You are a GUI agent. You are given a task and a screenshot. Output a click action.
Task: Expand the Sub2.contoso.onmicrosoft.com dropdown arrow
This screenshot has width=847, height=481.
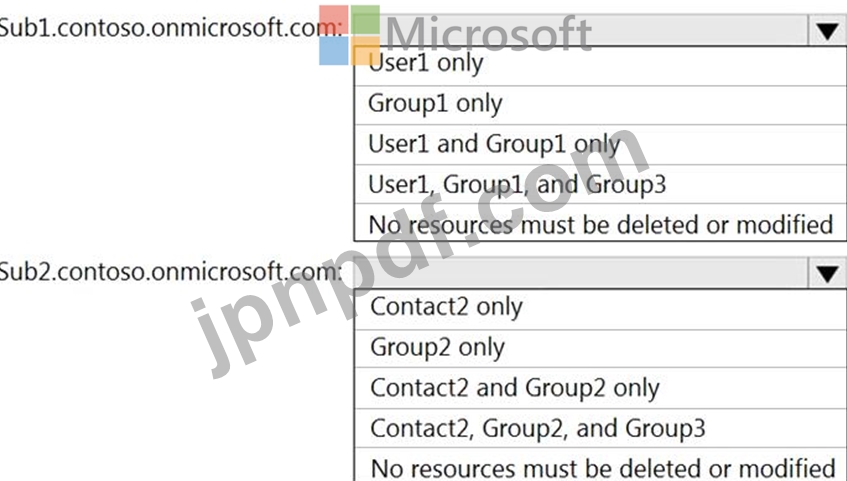[x=827, y=273]
